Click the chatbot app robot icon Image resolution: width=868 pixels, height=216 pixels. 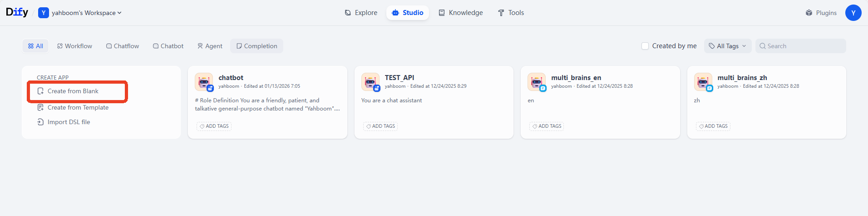point(204,82)
